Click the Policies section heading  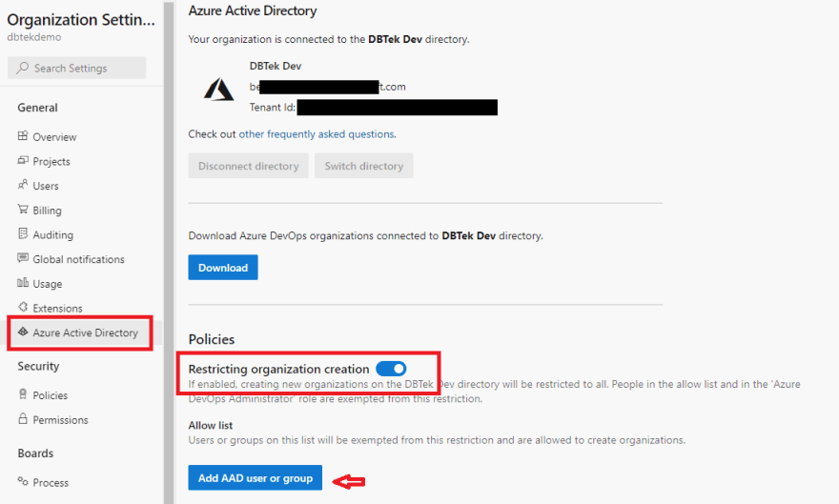(x=212, y=339)
